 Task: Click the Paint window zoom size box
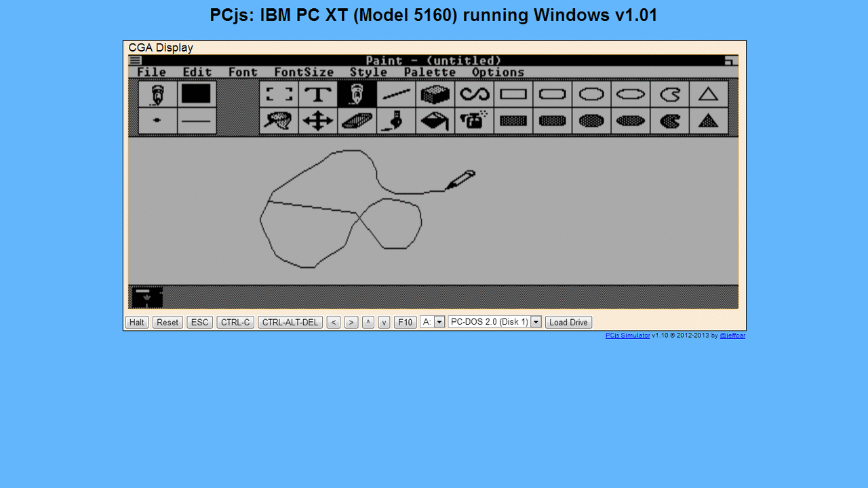click(x=730, y=60)
